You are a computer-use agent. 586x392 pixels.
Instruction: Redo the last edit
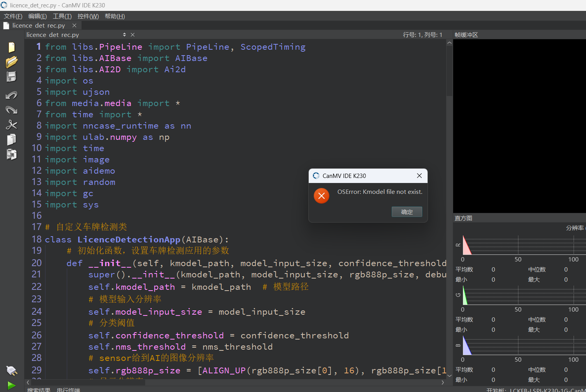click(x=12, y=110)
